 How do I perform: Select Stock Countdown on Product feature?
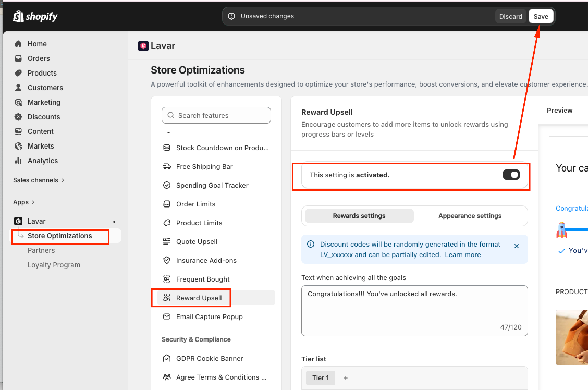pyautogui.click(x=216, y=148)
